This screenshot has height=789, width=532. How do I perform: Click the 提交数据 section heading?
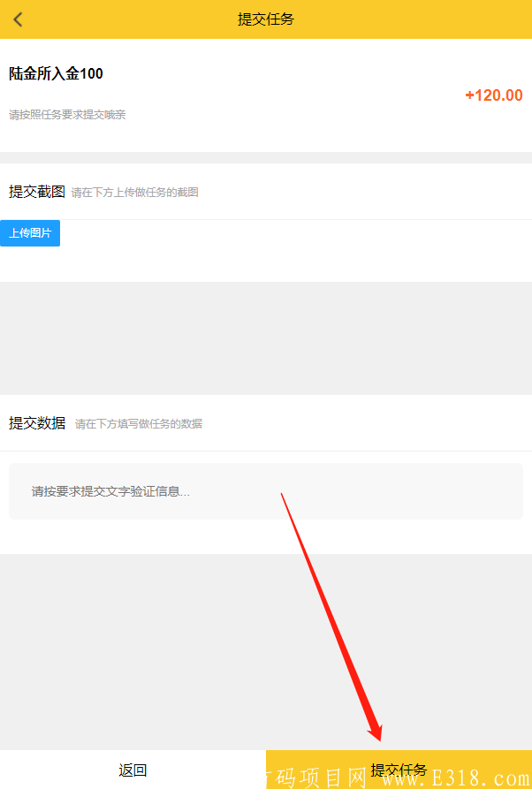37,423
